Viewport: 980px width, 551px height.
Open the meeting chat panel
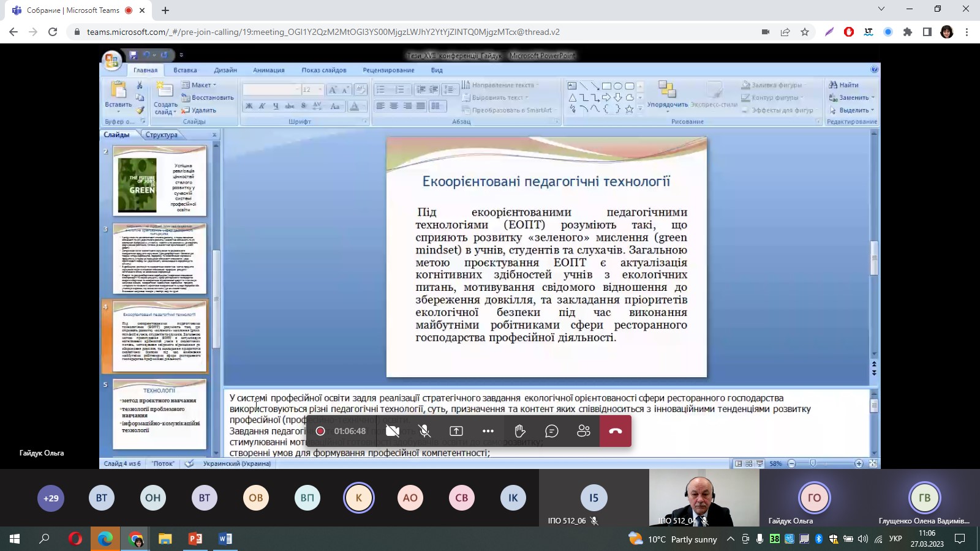coord(552,431)
